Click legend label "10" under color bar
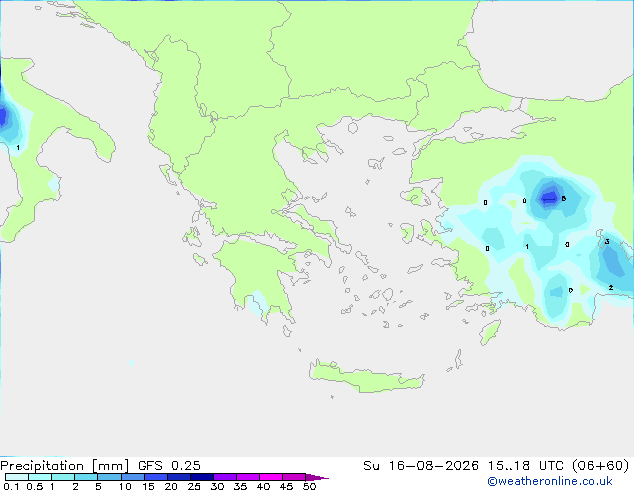Image resolution: width=634 pixels, height=490 pixels. pyautogui.click(x=125, y=486)
